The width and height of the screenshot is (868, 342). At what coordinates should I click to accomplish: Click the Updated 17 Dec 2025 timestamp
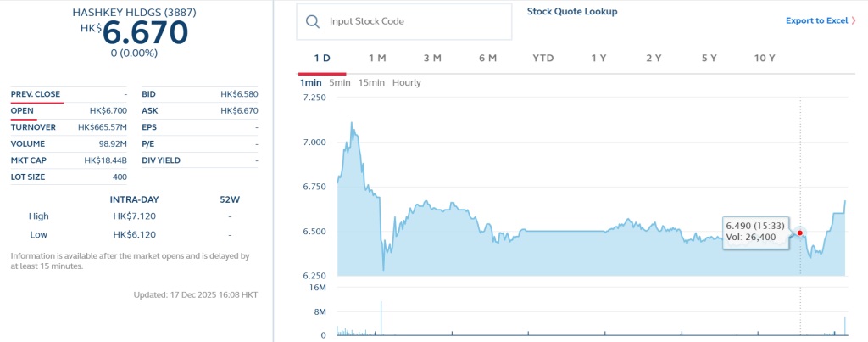point(196,294)
